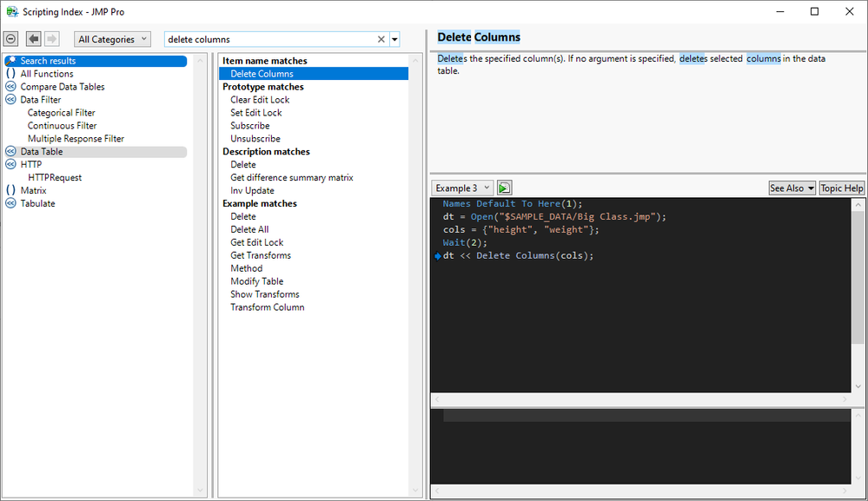Clear the search text with the X icon
Viewport: 868px width, 501px height.
(381, 39)
